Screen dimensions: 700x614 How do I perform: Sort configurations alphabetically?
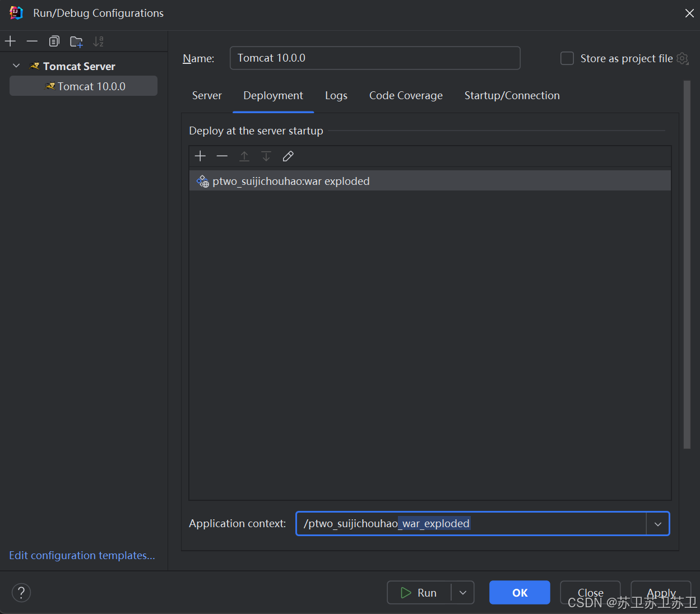98,41
